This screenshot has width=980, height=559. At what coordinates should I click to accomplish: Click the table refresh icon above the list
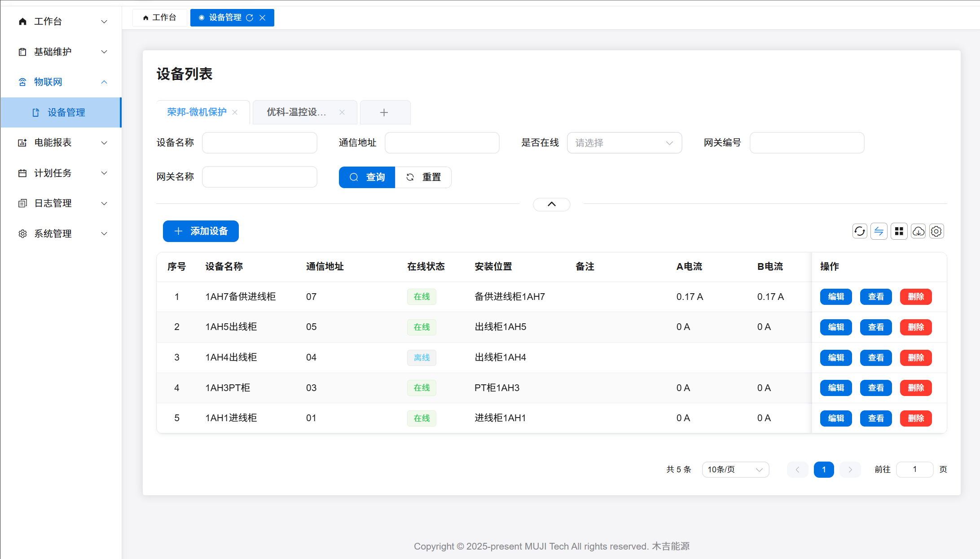tap(859, 231)
